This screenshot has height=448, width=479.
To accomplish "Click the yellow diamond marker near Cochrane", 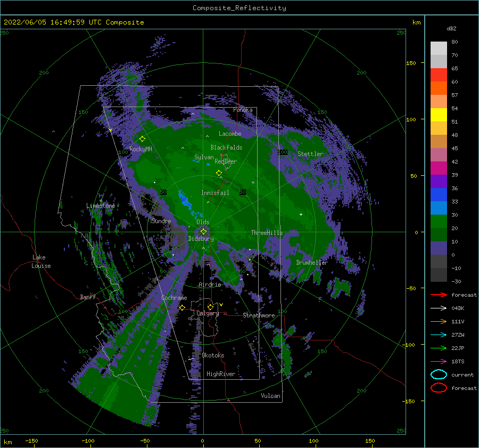I will [x=182, y=307].
